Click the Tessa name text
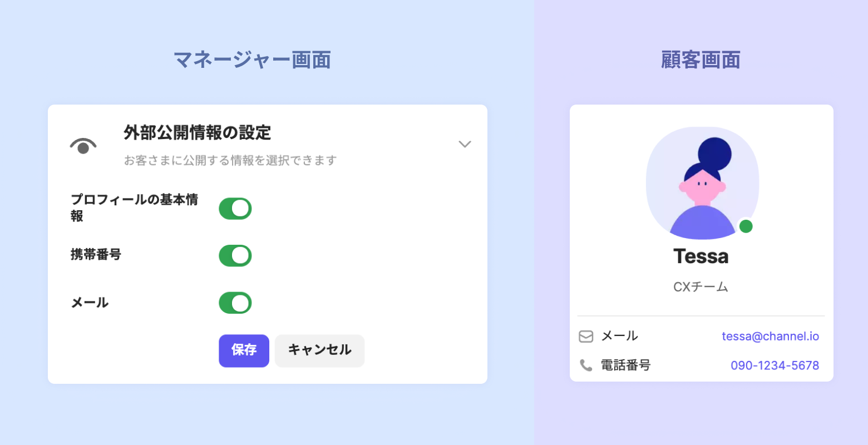This screenshot has height=445, width=868. pos(701,256)
